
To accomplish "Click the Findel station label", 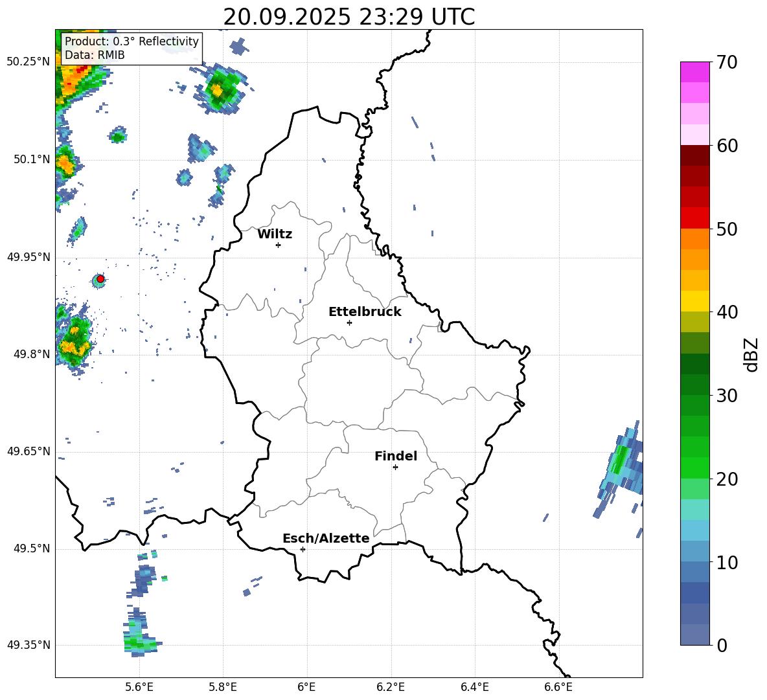I will point(396,456).
